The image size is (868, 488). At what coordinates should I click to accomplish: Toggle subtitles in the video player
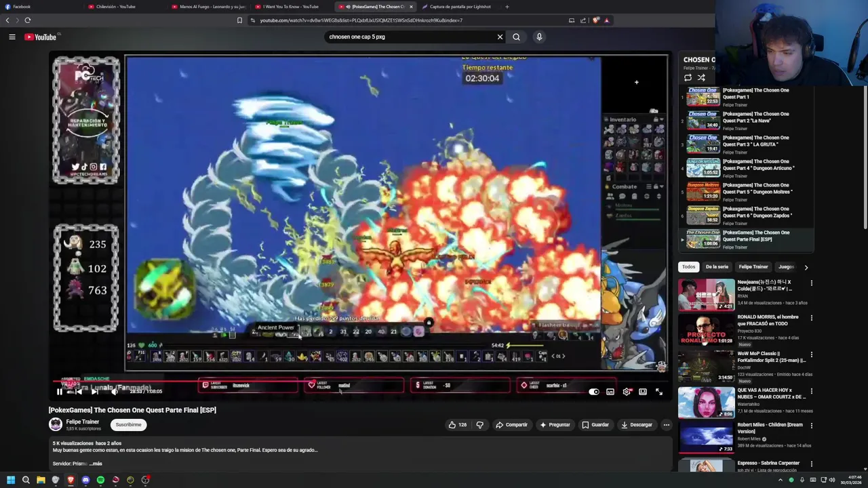(x=610, y=392)
